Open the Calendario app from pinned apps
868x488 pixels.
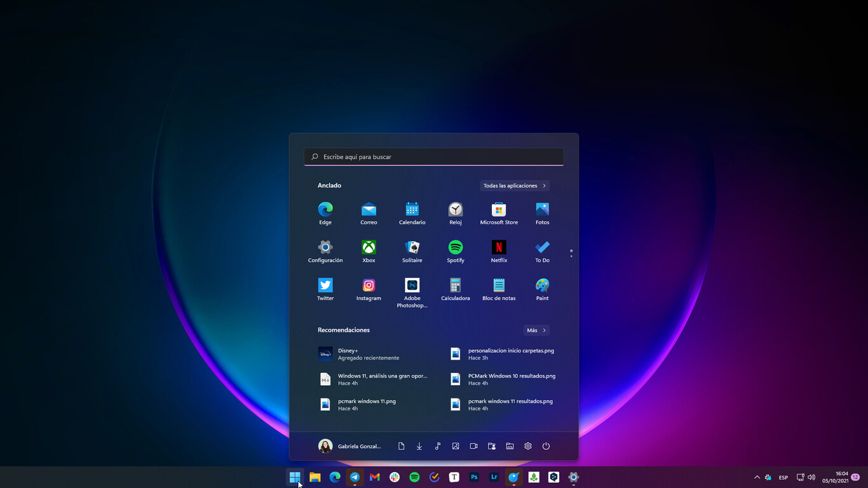click(x=412, y=210)
